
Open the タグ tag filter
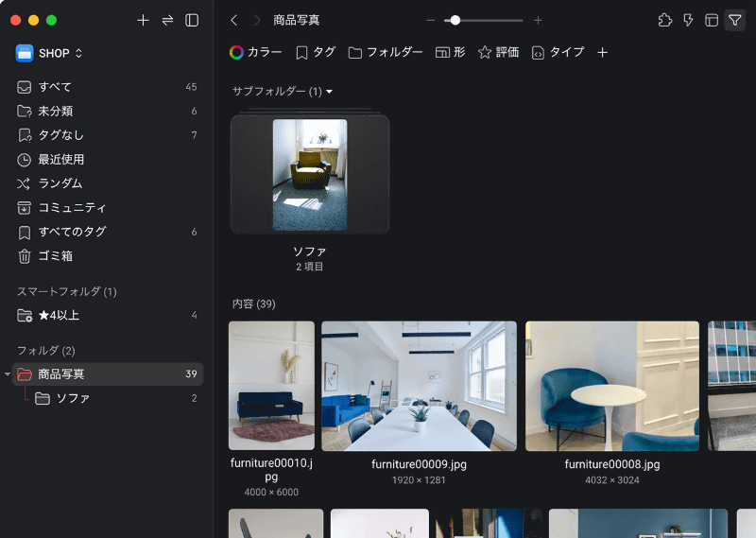click(316, 52)
